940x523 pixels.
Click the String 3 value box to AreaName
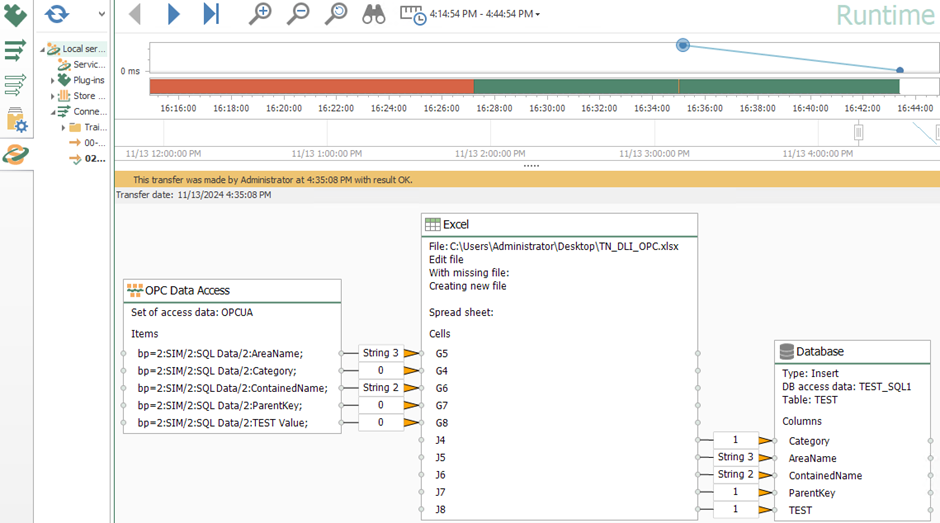(736, 457)
